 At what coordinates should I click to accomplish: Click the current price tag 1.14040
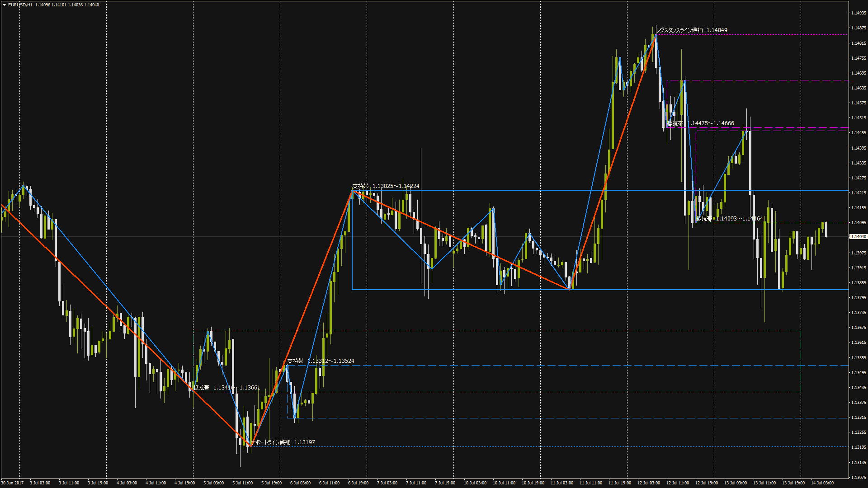858,236
